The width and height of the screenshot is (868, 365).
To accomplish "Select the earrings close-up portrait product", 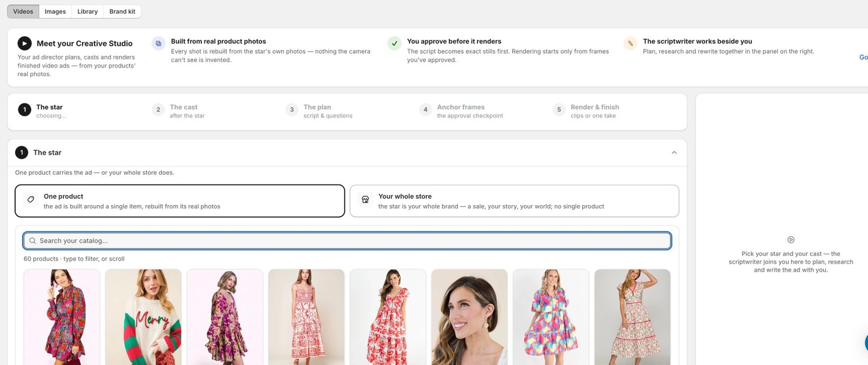I will [x=469, y=317].
